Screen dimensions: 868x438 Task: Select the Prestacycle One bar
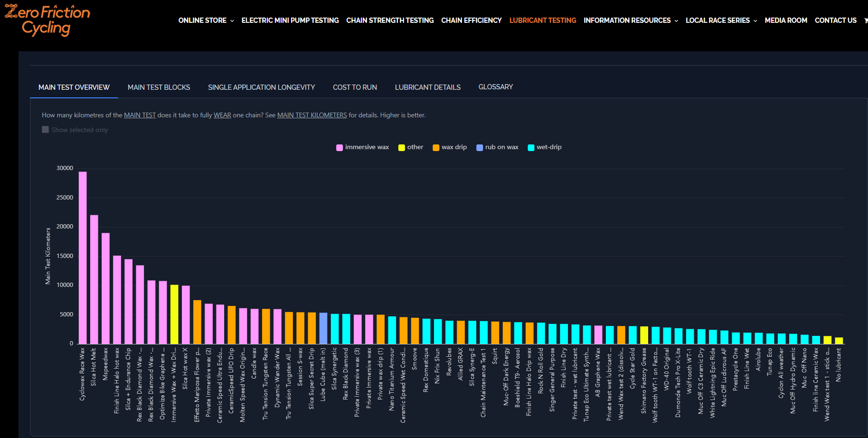coord(736,338)
